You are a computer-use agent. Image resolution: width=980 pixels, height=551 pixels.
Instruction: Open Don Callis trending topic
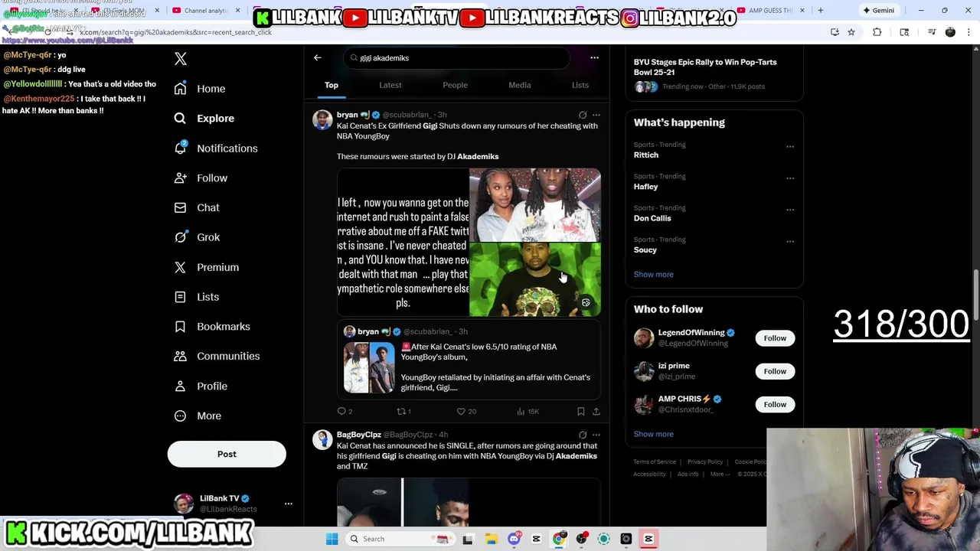[x=652, y=218]
